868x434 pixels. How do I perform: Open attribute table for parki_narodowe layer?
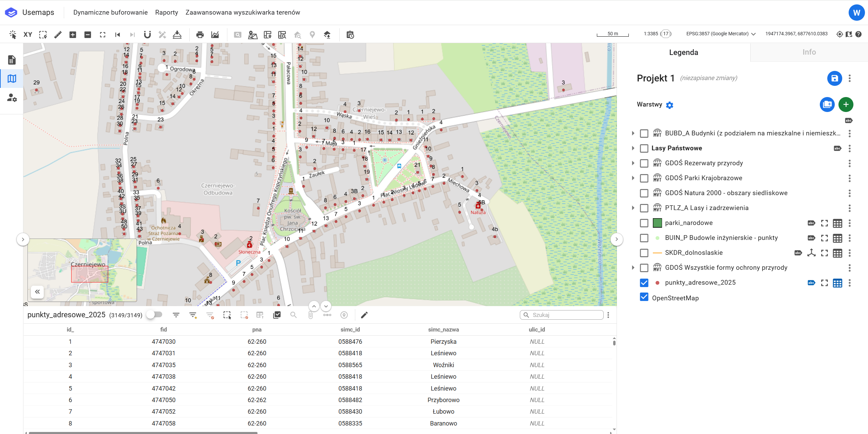pyautogui.click(x=837, y=223)
